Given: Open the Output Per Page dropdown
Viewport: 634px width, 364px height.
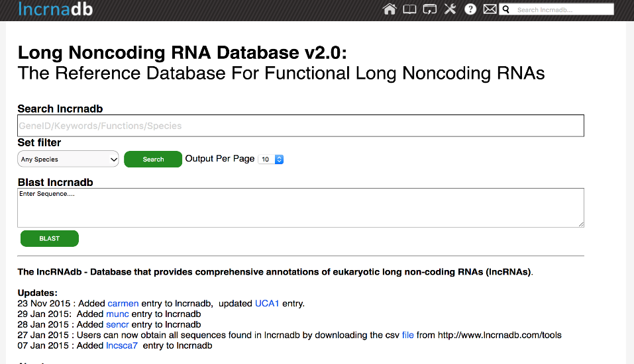Looking at the screenshot, I should coord(272,159).
